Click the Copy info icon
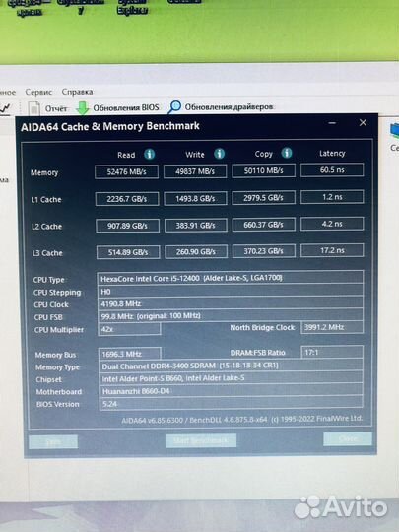399x532 pixels. pos(287,153)
